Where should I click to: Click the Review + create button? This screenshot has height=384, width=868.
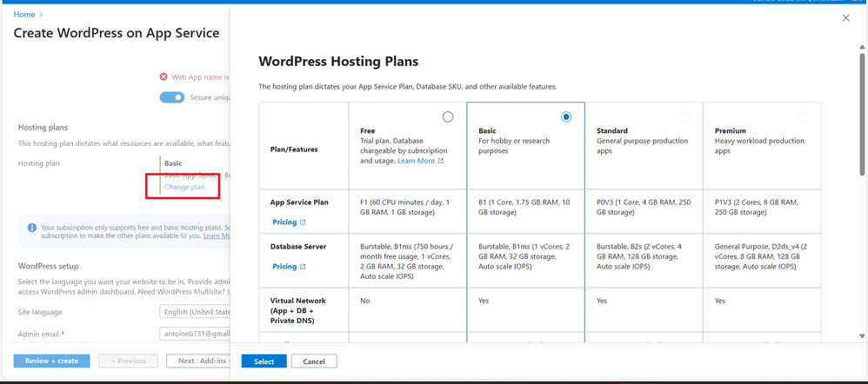pyautogui.click(x=52, y=361)
